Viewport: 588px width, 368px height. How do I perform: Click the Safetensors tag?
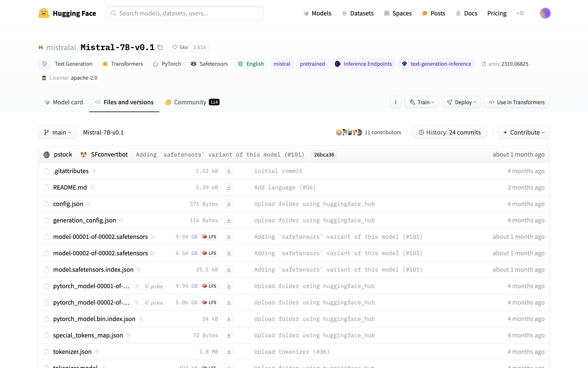coord(209,64)
